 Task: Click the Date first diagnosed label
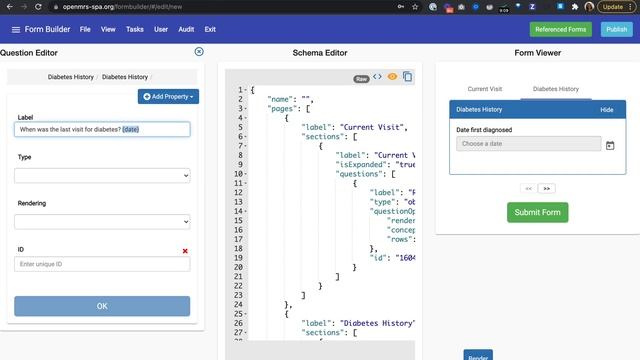pos(484,130)
